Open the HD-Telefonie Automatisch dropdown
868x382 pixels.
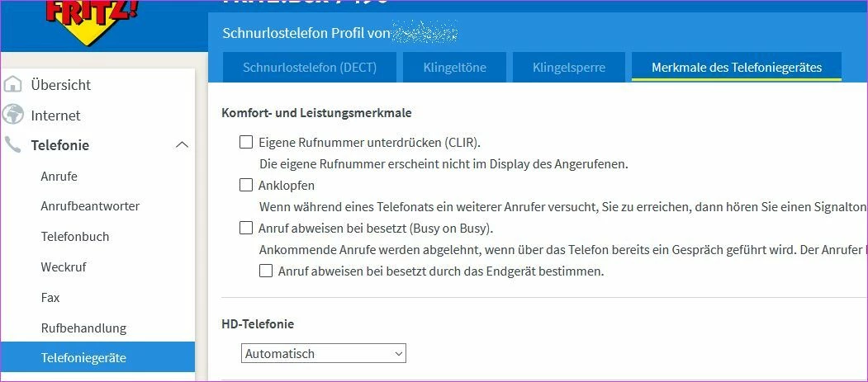click(324, 353)
